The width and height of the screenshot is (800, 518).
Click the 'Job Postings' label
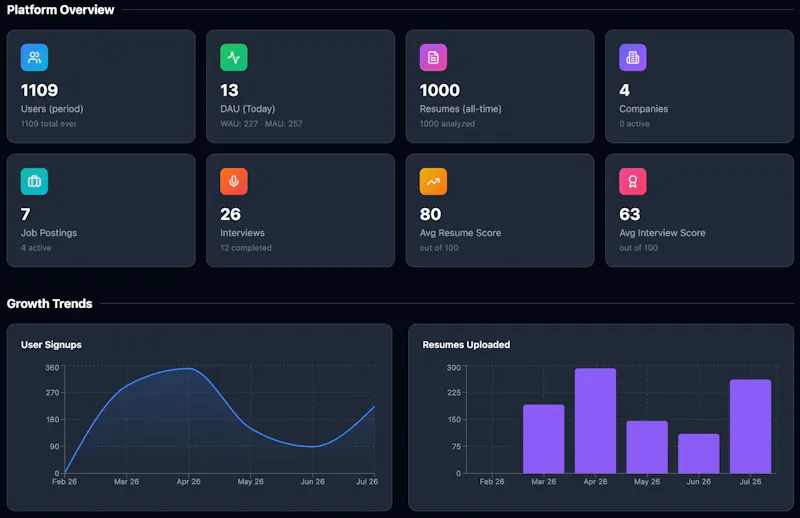49,233
